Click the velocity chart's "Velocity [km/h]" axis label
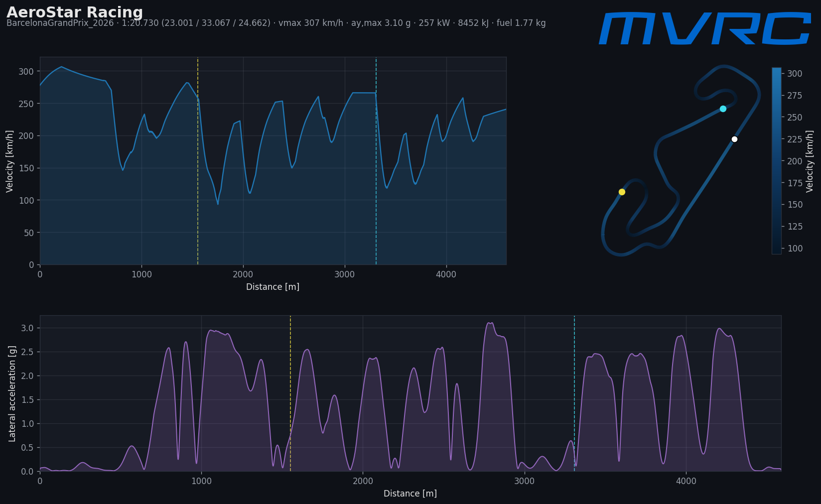The height and width of the screenshot is (504, 821). 10,161
